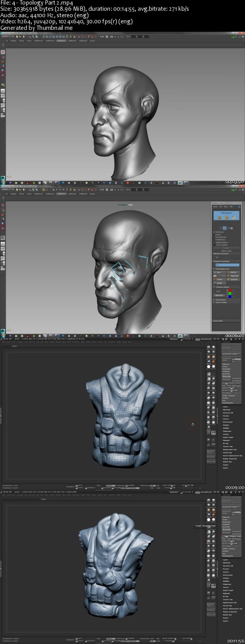The height and width of the screenshot is (644, 245).
Task: Open Polypaint subpalette in the 00:11:56 frame
Action: click(x=226, y=593)
